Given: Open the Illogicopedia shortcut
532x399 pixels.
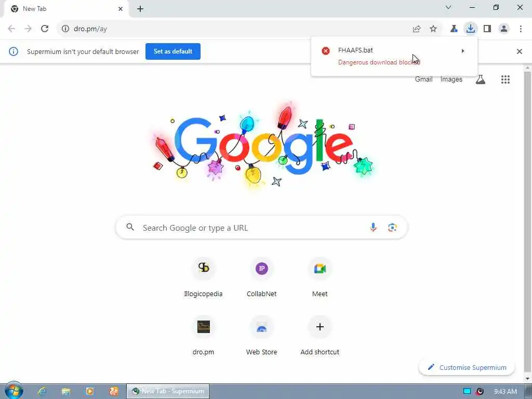Looking at the screenshot, I should [203, 277].
